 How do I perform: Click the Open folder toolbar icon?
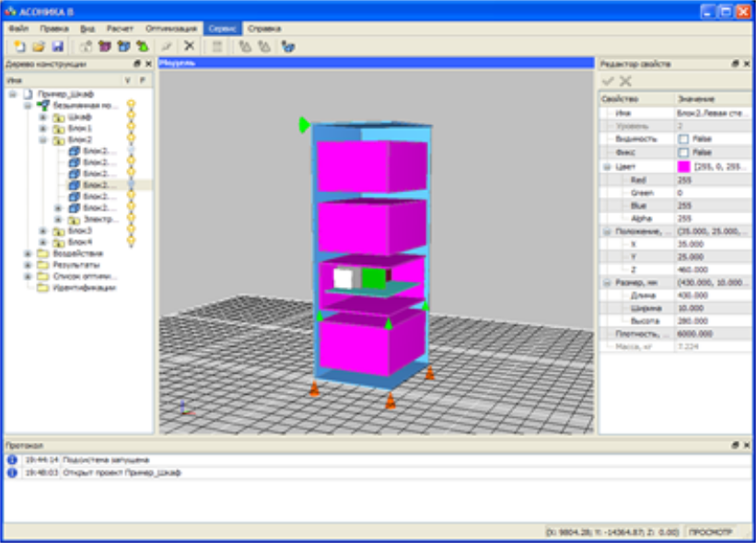point(38,46)
